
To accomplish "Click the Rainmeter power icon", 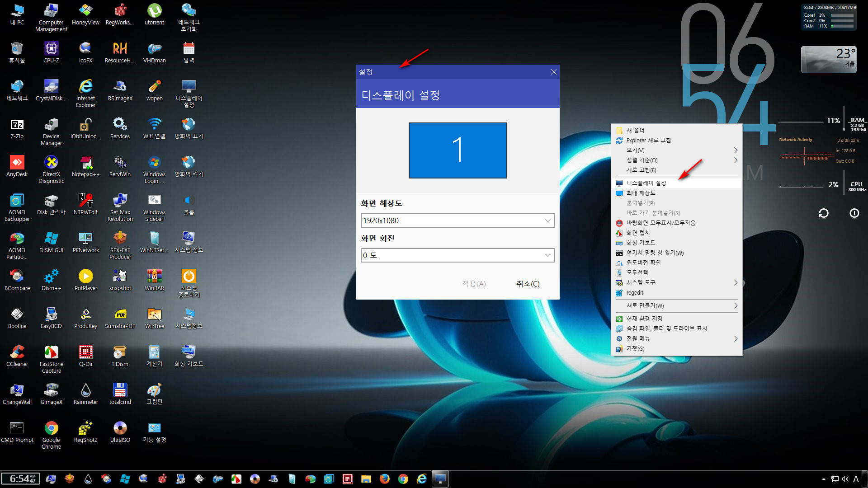I will [x=854, y=213].
